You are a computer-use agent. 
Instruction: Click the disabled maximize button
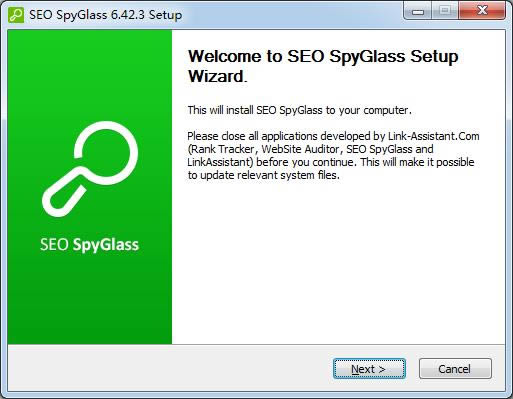[x=445, y=11]
